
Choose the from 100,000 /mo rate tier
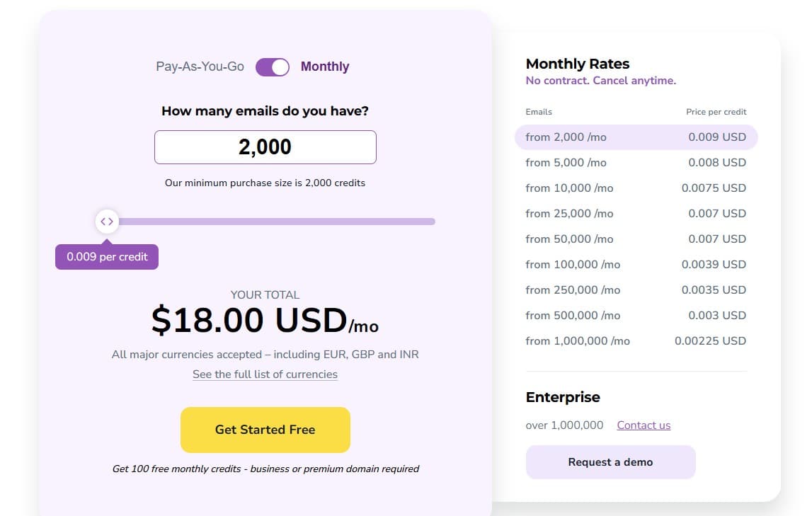point(635,264)
